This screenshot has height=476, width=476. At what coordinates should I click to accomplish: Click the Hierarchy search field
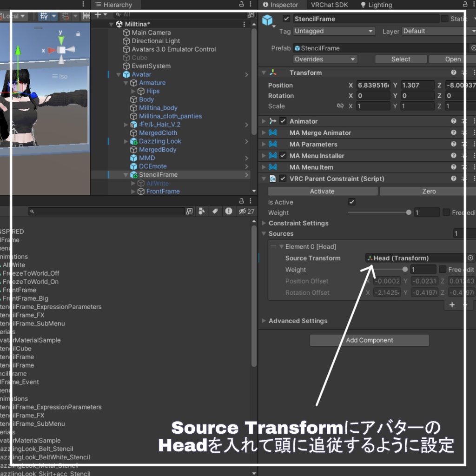click(181, 14)
